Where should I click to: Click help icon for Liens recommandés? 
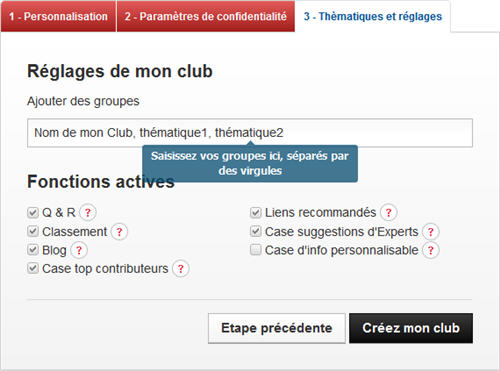(388, 212)
